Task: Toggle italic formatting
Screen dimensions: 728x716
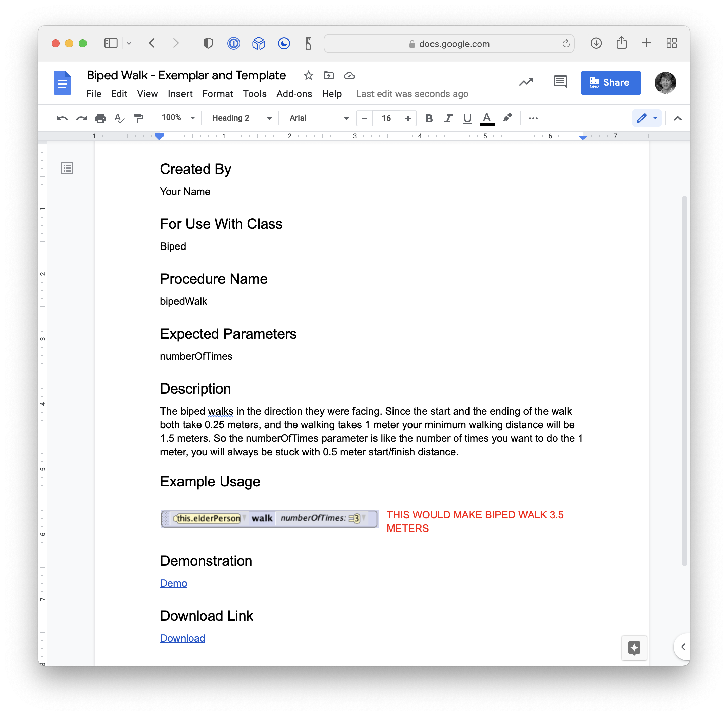Action: click(x=448, y=118)
